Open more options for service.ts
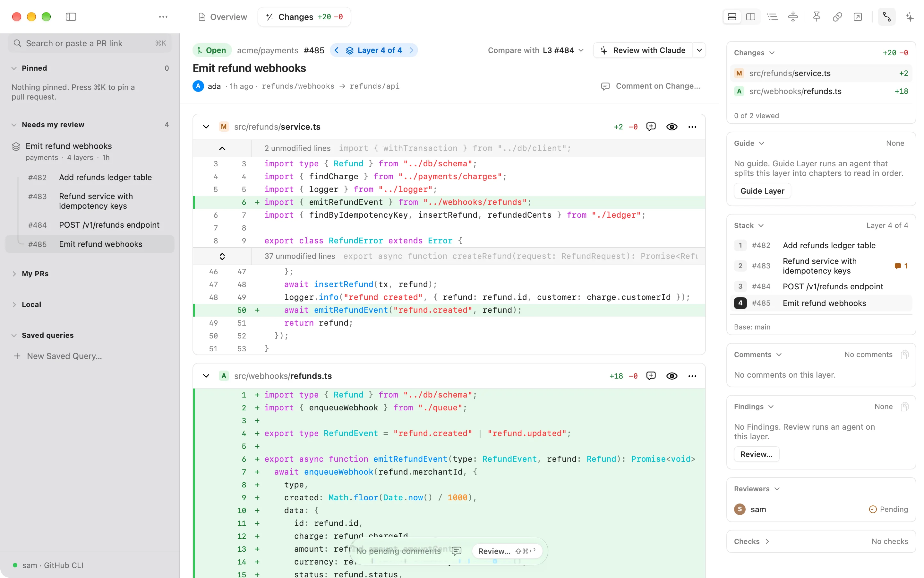The height and width of the screenshot is (578, 924). 692,127
